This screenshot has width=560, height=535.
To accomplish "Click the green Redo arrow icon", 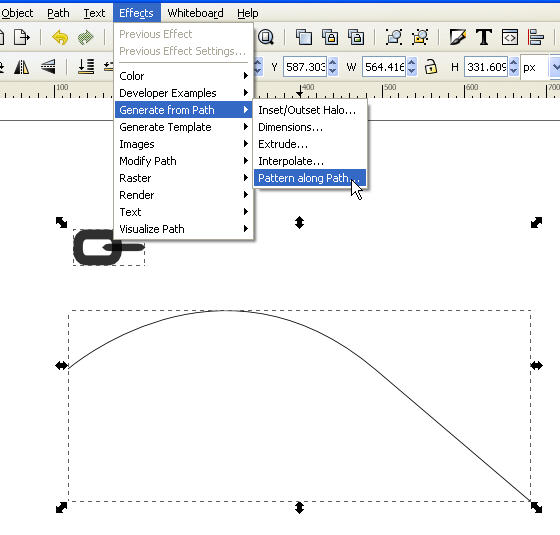I will pos(86,37).
